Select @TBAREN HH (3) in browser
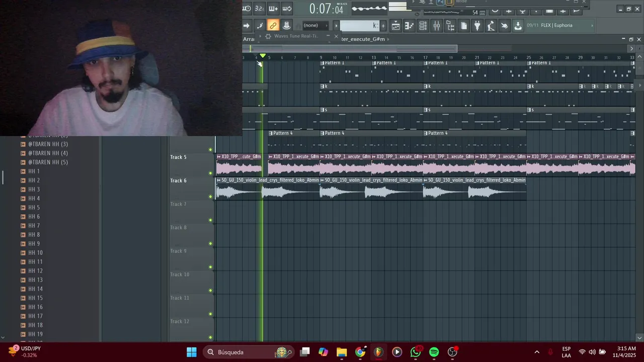644x362 pixels. click(x=48, y=144)
